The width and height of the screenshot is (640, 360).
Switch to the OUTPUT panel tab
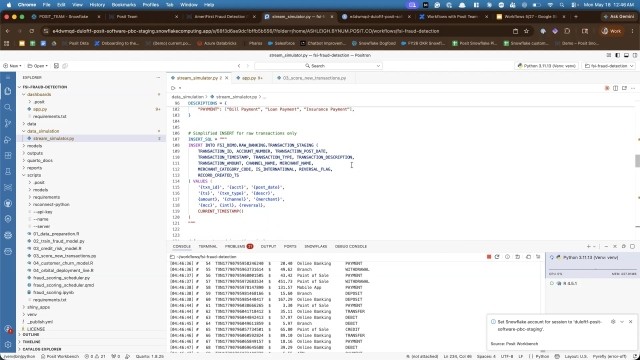click(268, 247)
